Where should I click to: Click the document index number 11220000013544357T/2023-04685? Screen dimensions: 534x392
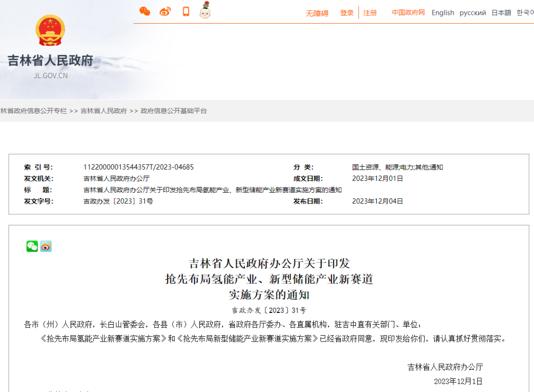[138, 167]
